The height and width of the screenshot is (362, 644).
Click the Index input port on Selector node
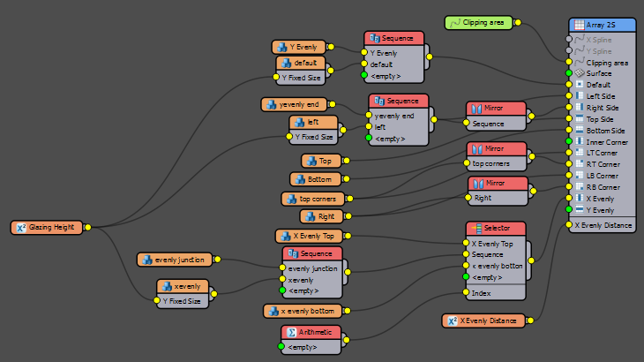point(467,292)
